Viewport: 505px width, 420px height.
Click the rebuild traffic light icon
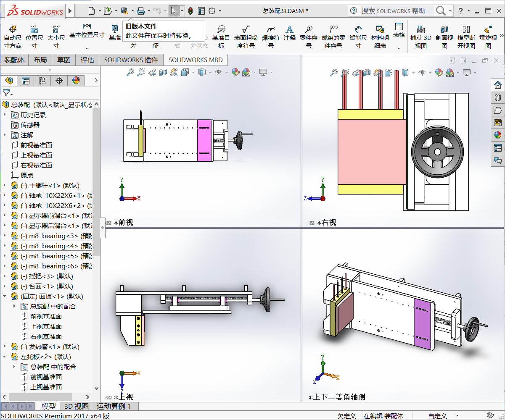[190, 10]
